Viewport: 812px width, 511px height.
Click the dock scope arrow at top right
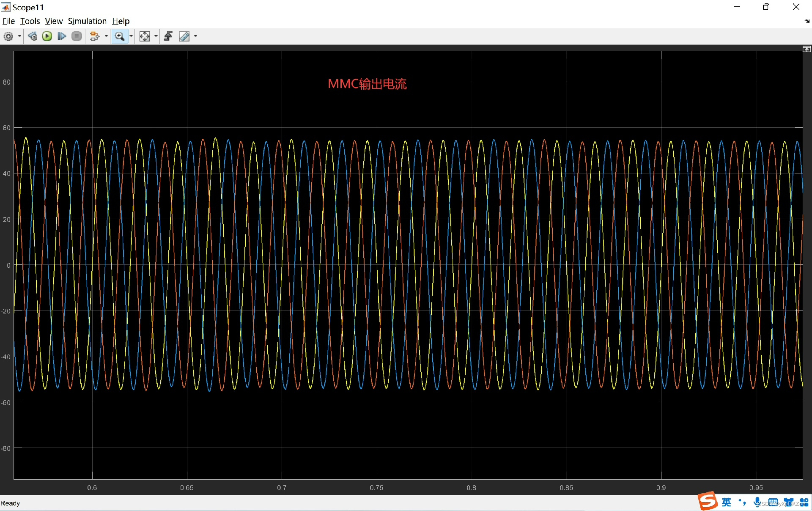tap(807, 21)
